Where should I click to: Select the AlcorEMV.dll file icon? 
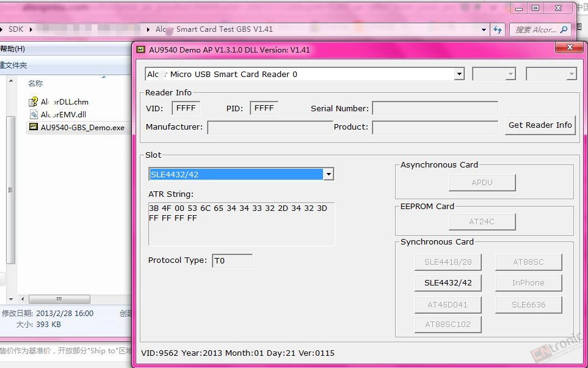[34, 114]
